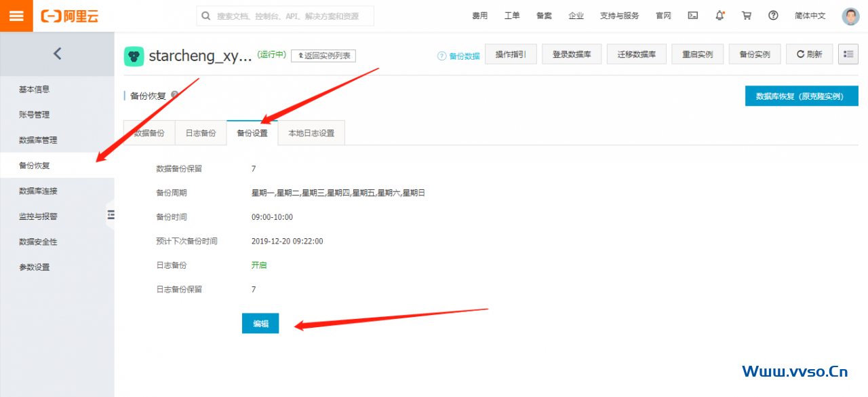Open the 简体中文 language selector

[810, 16]
